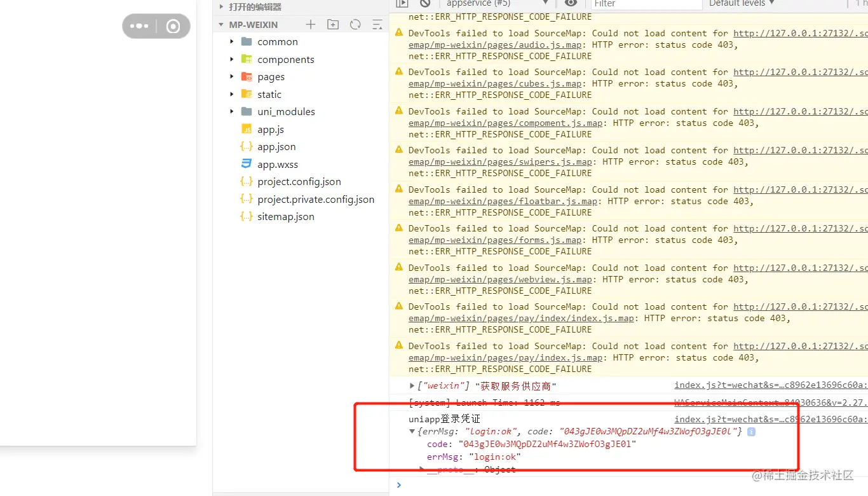Click the warning icon on the swipers.js.map row
The image size is (868, 496).
[399, 149]
